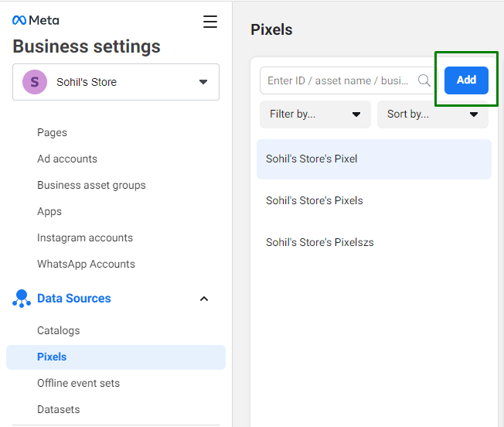Open Ad accounts in the sidebar
This screenshot has width=504, height=427.
coord(67,159)
